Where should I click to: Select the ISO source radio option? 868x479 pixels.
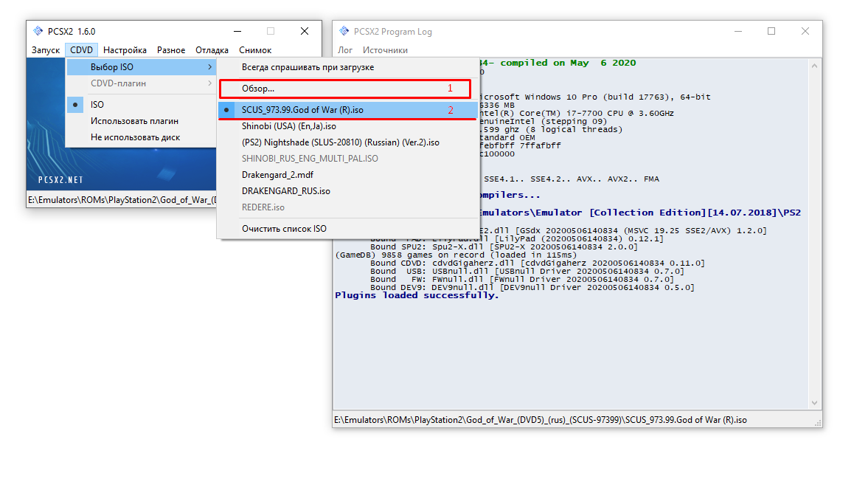point(141,104)
